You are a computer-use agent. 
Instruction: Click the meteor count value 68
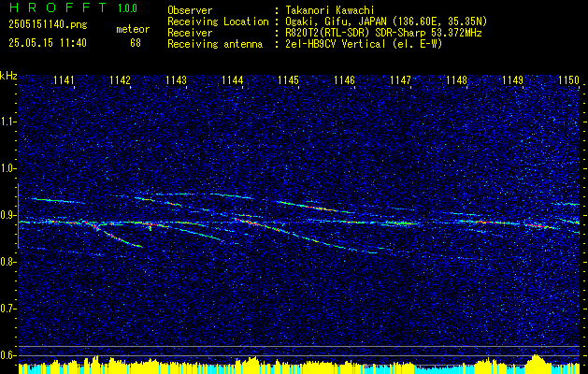click(x=136, y=43)
